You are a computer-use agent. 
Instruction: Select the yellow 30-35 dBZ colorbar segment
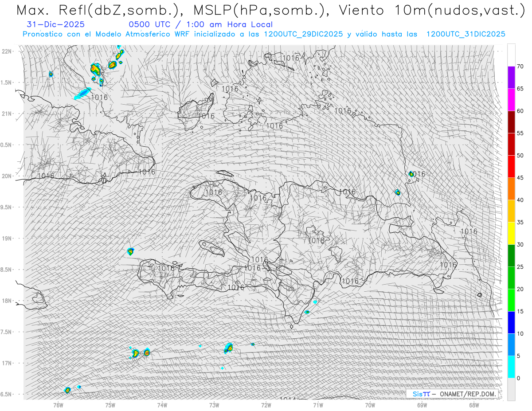(511, 233)
